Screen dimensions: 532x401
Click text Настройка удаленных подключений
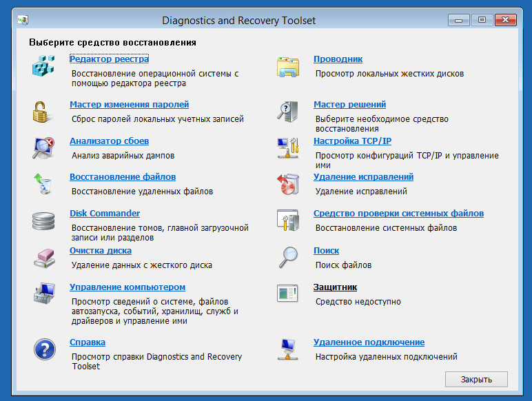point(387,357)
